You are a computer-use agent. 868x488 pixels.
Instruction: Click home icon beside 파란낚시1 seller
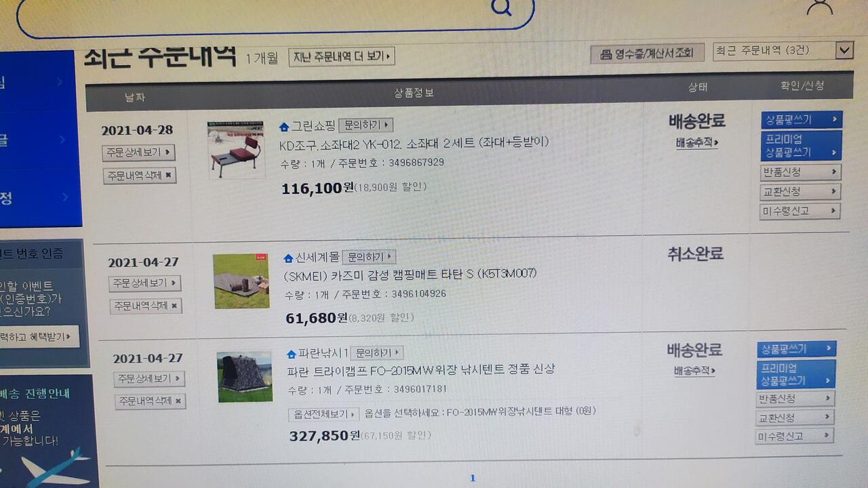click(292, 354)
